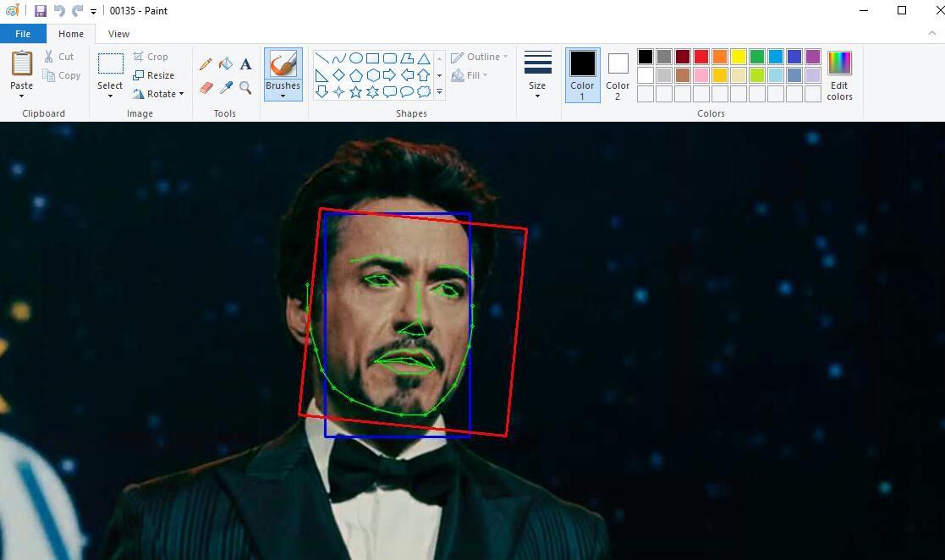Pick the Pentagon shape
Image resolution: width=945 pixels, height=560 pixels.
(x=356, y=75)
